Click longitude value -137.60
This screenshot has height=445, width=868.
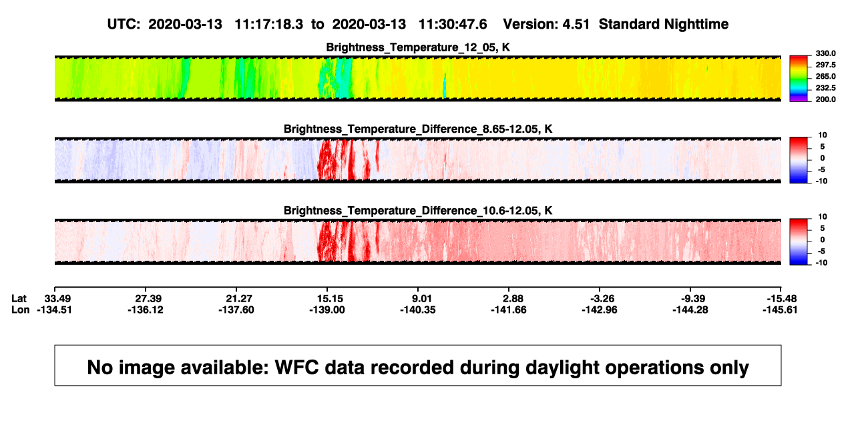coord(238,310)
